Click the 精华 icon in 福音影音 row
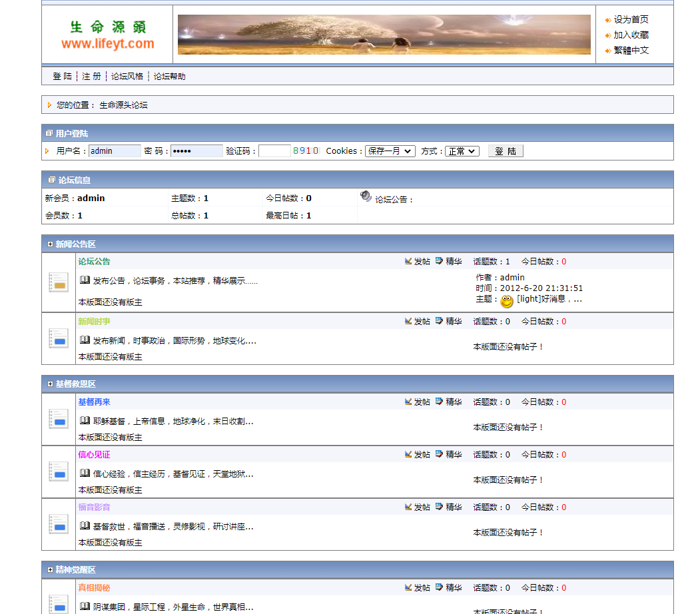This screenshot has height=614, width=700. point(440,507)
